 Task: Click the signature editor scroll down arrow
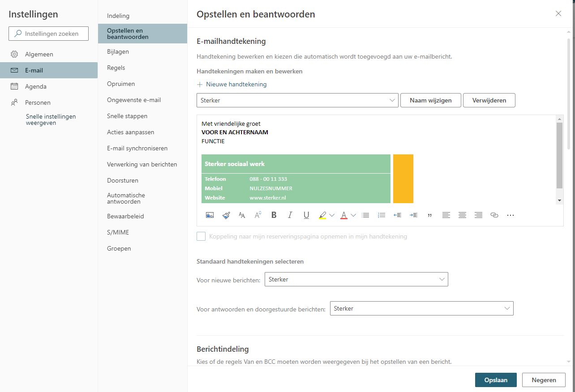(x=559, y=200)
